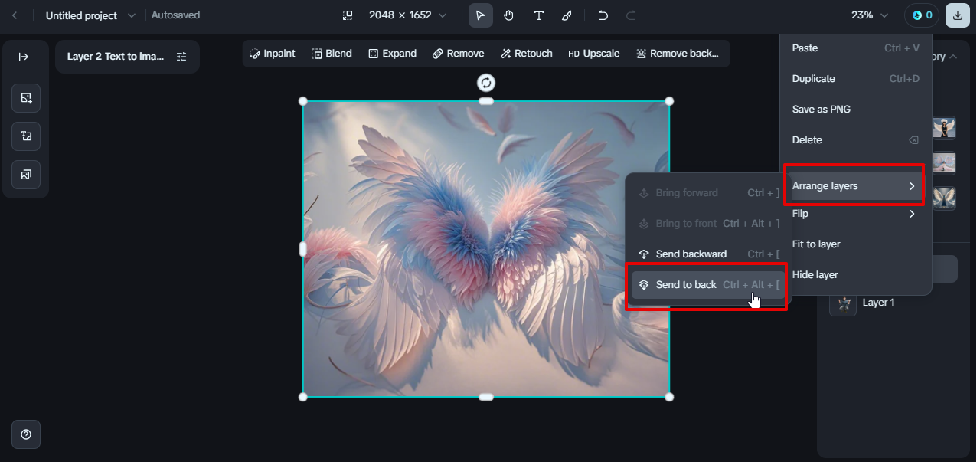Select the Text tool
Image resolution: width=980 pixels, height=462 pixels.
click(538, 15)
